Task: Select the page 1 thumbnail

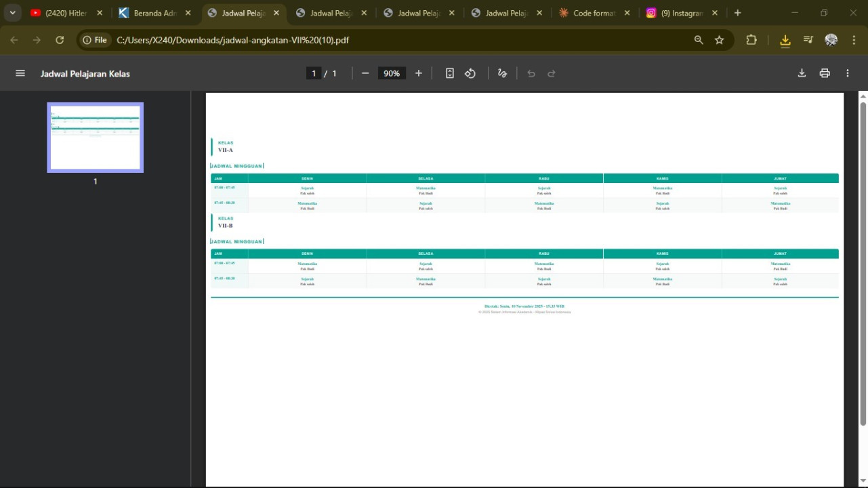Action: [x=95, y=138]
